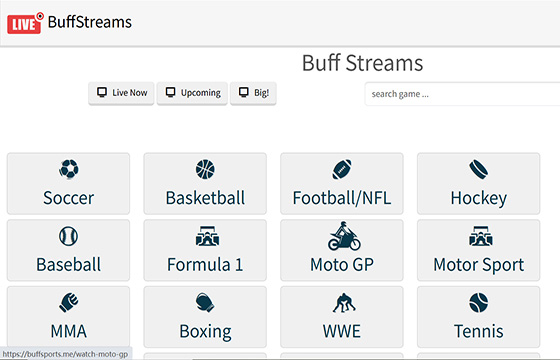
Task: Open the American football icon
Action: (342, 169)
